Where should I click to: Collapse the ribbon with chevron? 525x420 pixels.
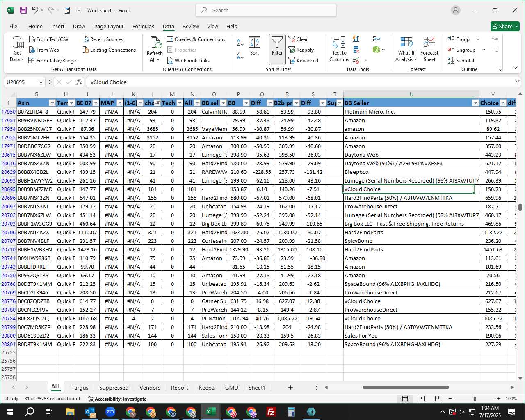click(515, 68)
